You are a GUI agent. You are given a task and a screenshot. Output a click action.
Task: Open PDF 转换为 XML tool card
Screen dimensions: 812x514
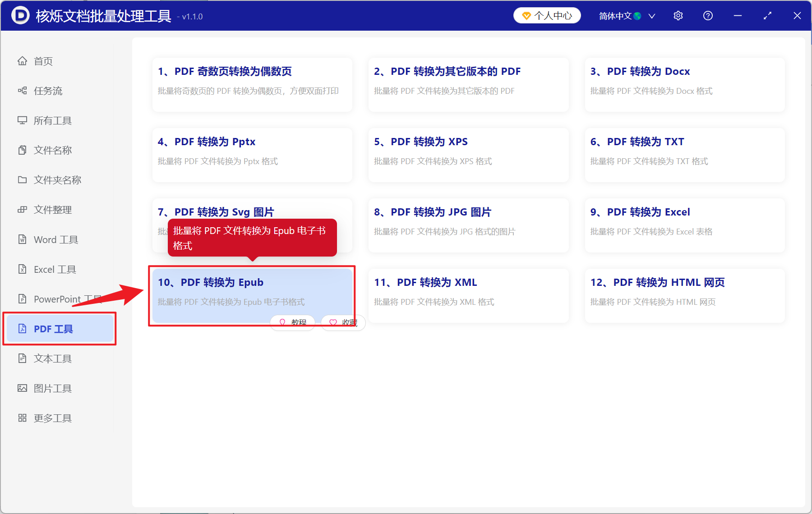tap(468, 296)
